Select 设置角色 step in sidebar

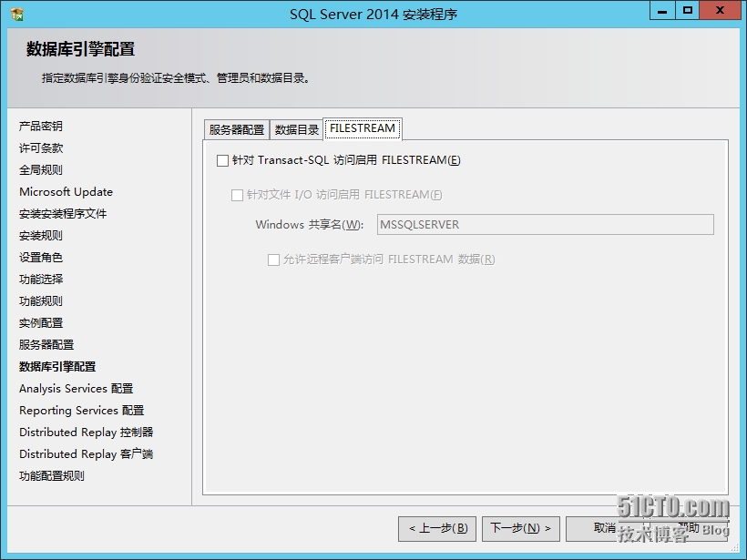[x=41, y=258]
